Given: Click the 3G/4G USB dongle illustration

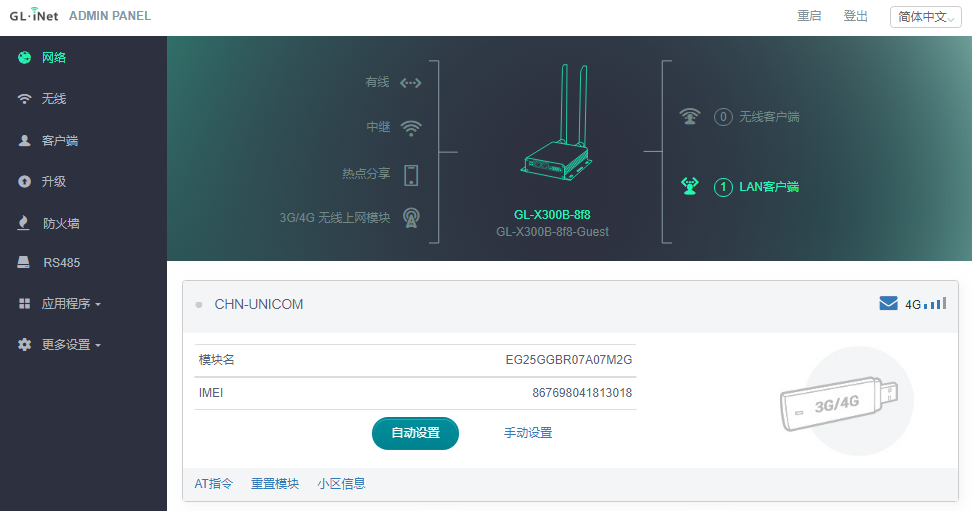Looking at the screenshot, I should [839, 404].
